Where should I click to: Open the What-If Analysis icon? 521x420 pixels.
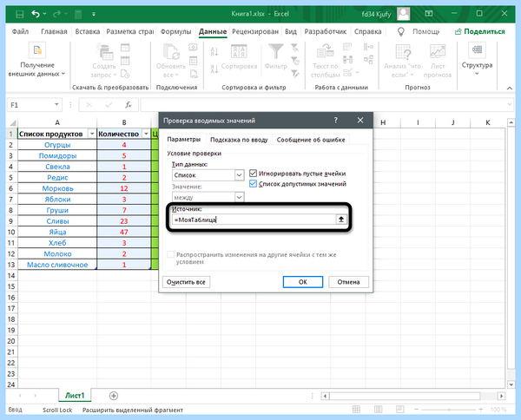pyautogui.click(x=403, y=52)
